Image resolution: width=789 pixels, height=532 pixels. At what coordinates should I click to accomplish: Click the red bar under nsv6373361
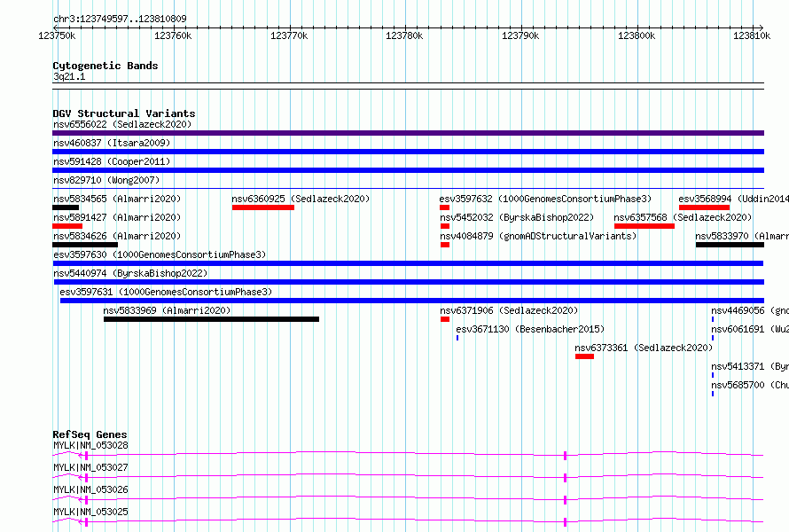click(585, 356)
